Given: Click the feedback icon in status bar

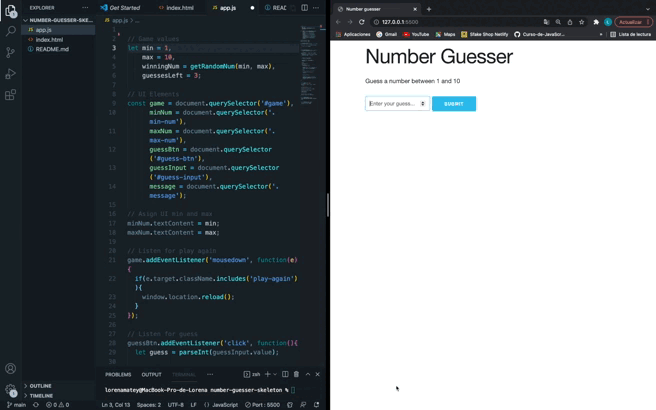Looking at the screenshot, I should [303, 405].
